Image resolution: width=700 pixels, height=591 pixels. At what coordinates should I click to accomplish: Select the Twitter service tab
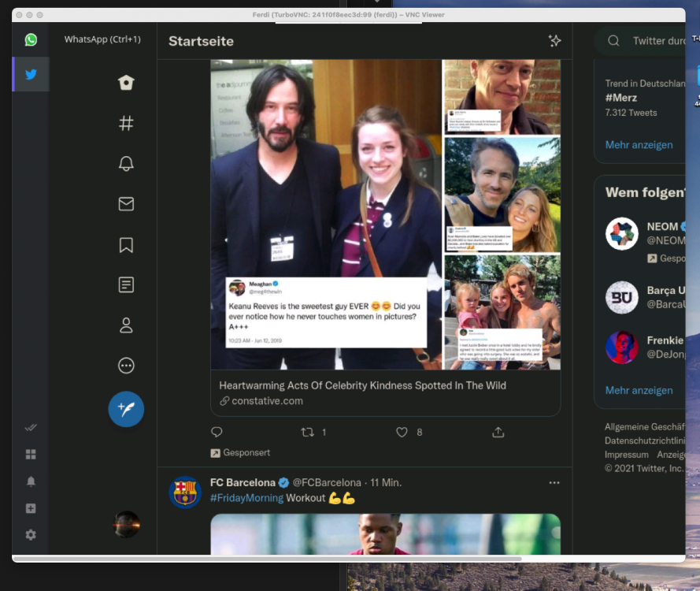click(31, 74)
